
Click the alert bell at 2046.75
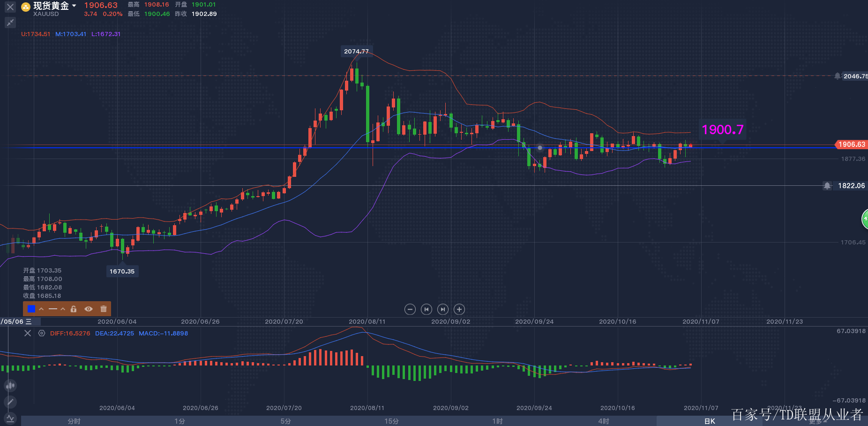click(838, 76)
